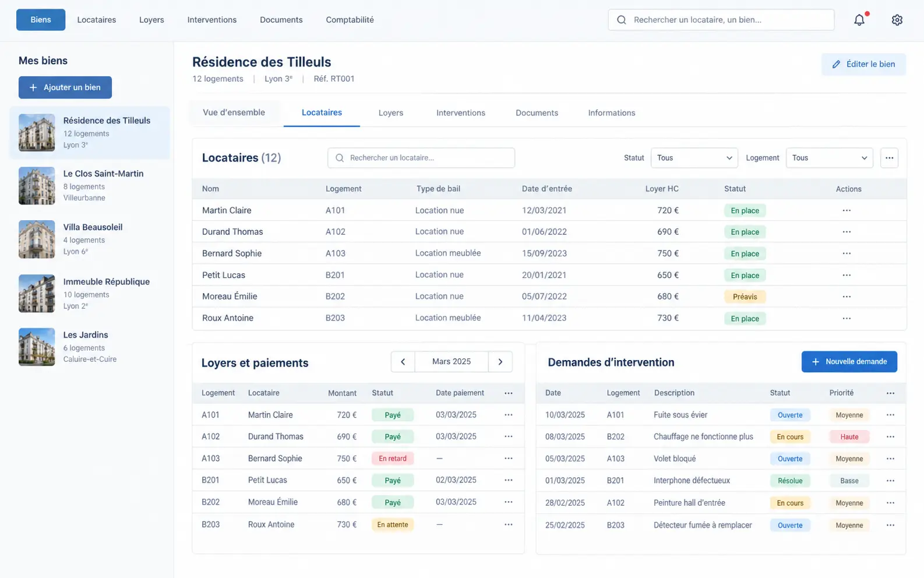Select Résidence des Tilleuls in property list
The width and height of the screenshot is (924, 578).
pyautogui.click(x=90, y=133)
